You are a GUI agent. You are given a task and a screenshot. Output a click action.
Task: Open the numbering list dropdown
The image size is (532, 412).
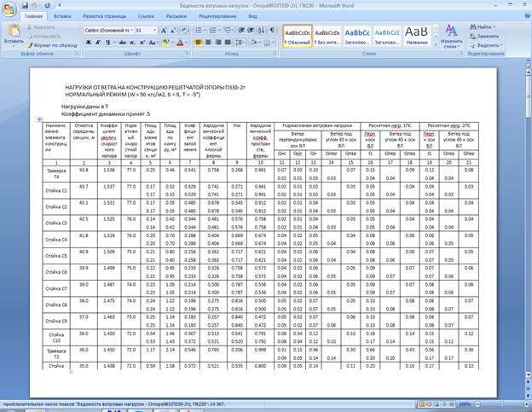pos(219,31)
